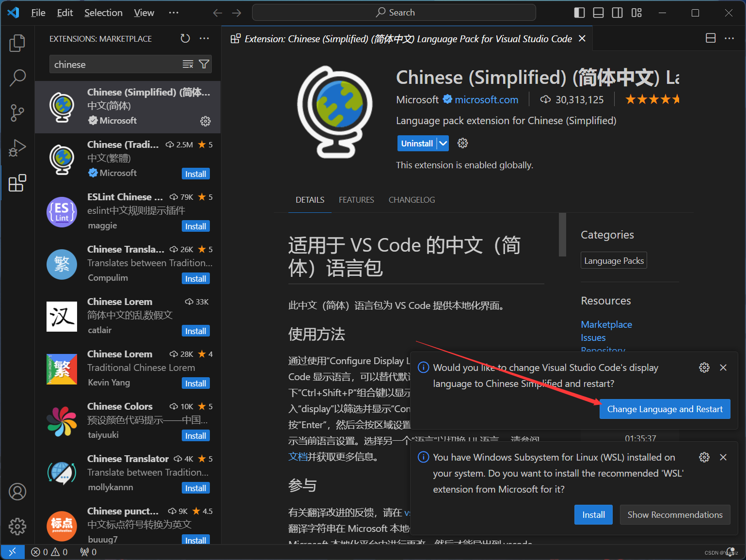Install Chinese (Traditional) language pack
The image size is (746, 560).
tap(196, 174)
